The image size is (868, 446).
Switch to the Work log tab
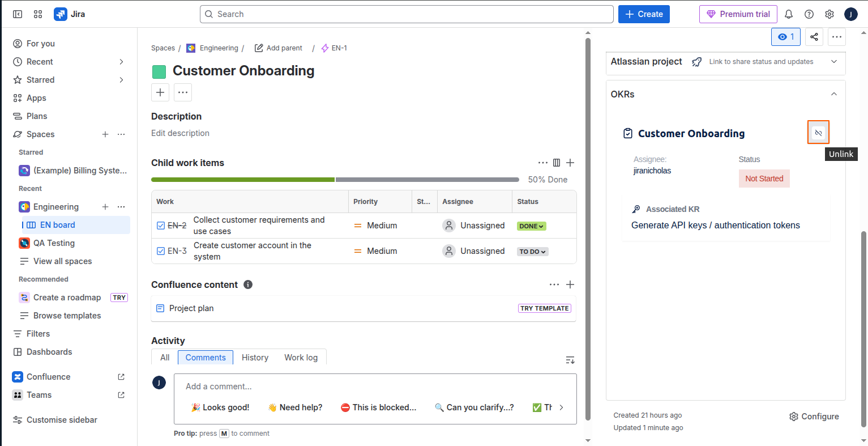tap(301, 358)
